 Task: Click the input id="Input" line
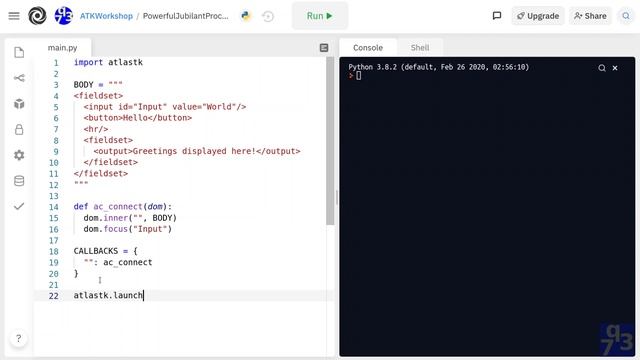coord(164,107)
